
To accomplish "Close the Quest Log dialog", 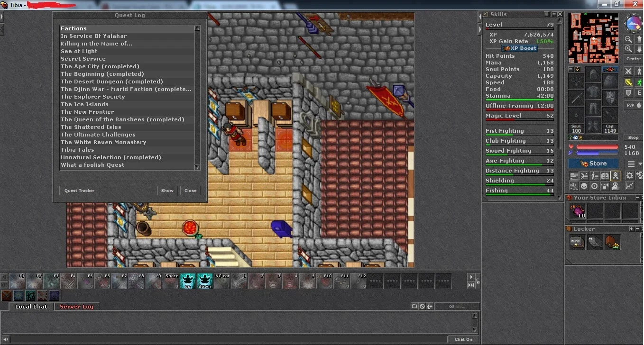I will pyautogui.click(x=190, y=191).
